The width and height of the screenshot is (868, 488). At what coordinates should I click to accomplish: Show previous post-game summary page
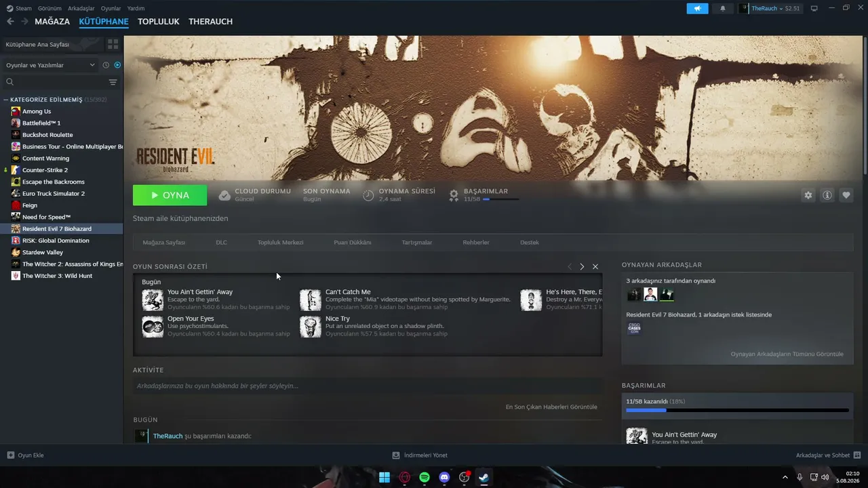point(570,266)
